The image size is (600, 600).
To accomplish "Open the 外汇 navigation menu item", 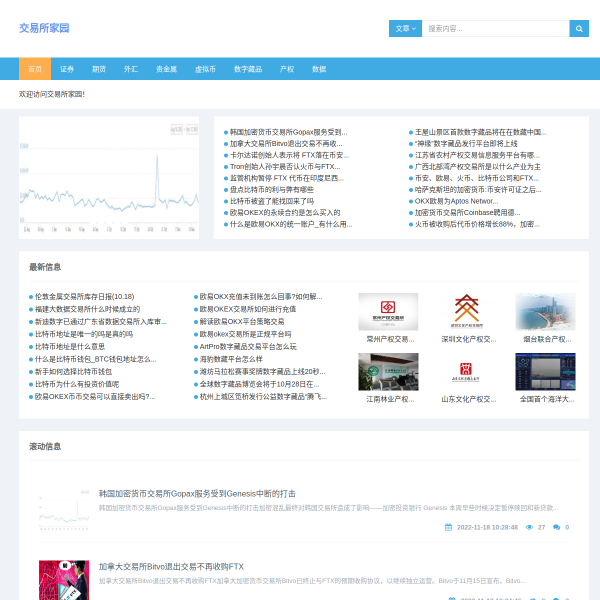I will pyautogui.click(x=131, y=69).
